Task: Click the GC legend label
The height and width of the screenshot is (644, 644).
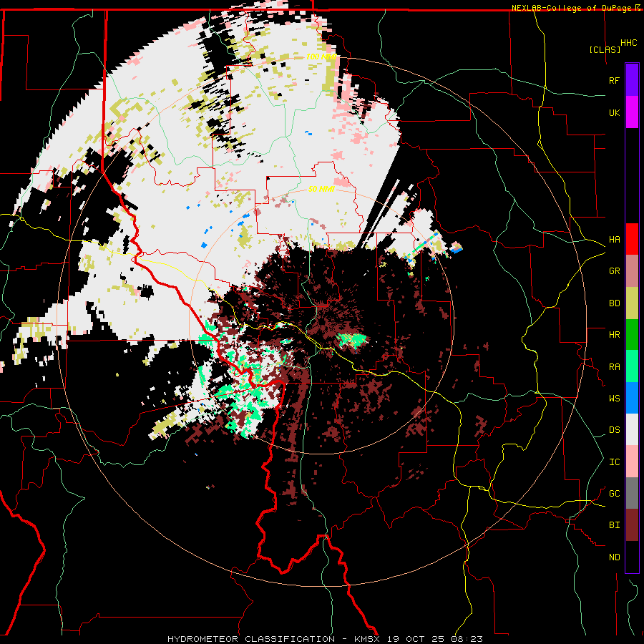Action: (614, 494)
